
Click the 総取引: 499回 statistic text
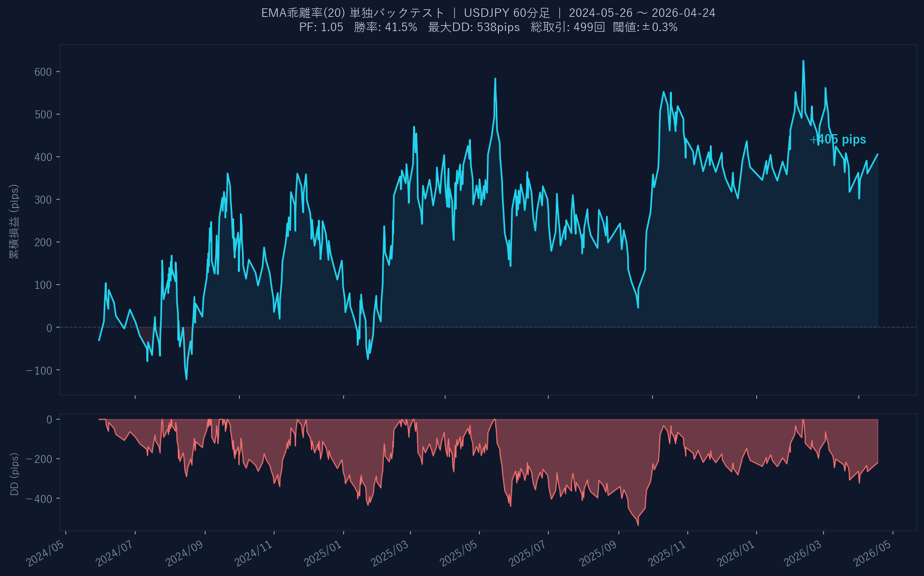(x=567, y=27)
